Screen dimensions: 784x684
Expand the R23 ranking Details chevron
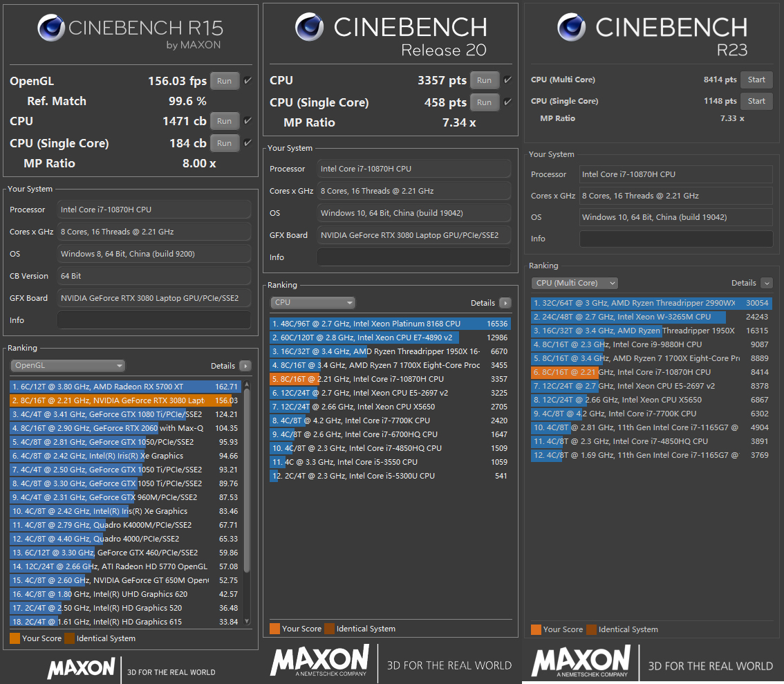pos(766,283)
